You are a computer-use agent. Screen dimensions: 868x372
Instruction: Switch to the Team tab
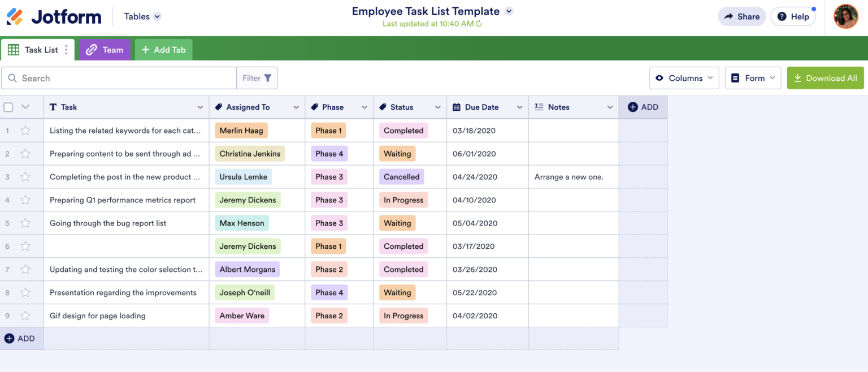104,50
